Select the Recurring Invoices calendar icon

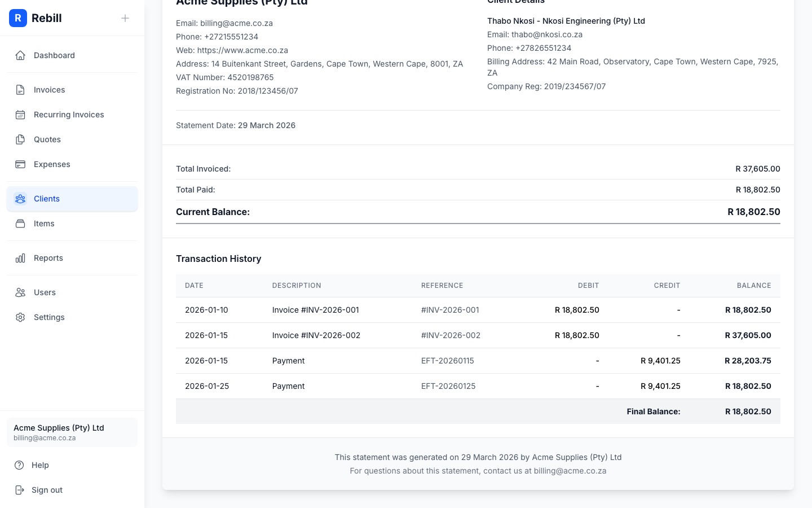[20, 115]
